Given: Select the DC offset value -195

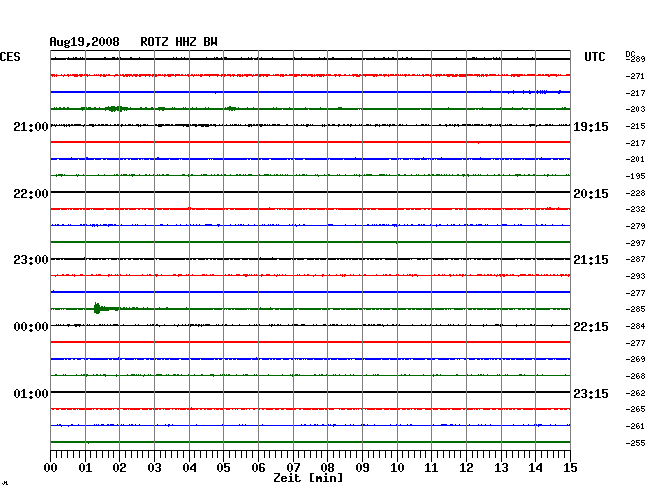Looking at the screenshot, I should pyautogui.click(x=635, y=176).
